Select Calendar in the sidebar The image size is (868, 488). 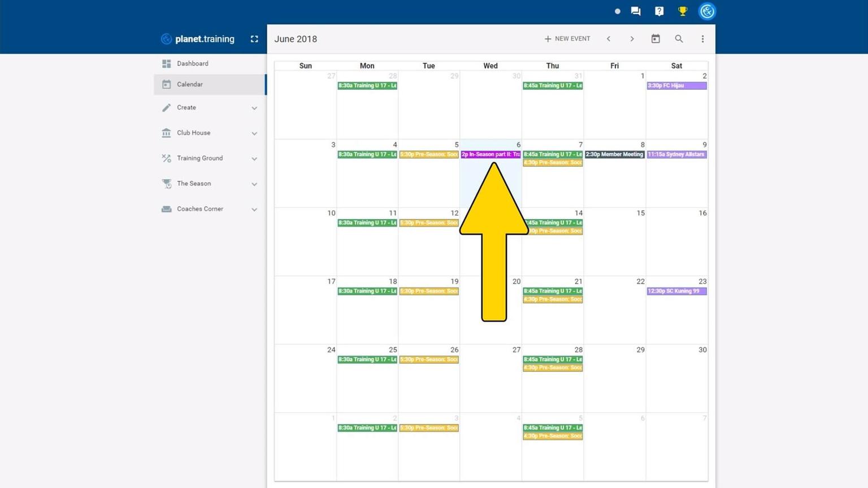point(190,85)
